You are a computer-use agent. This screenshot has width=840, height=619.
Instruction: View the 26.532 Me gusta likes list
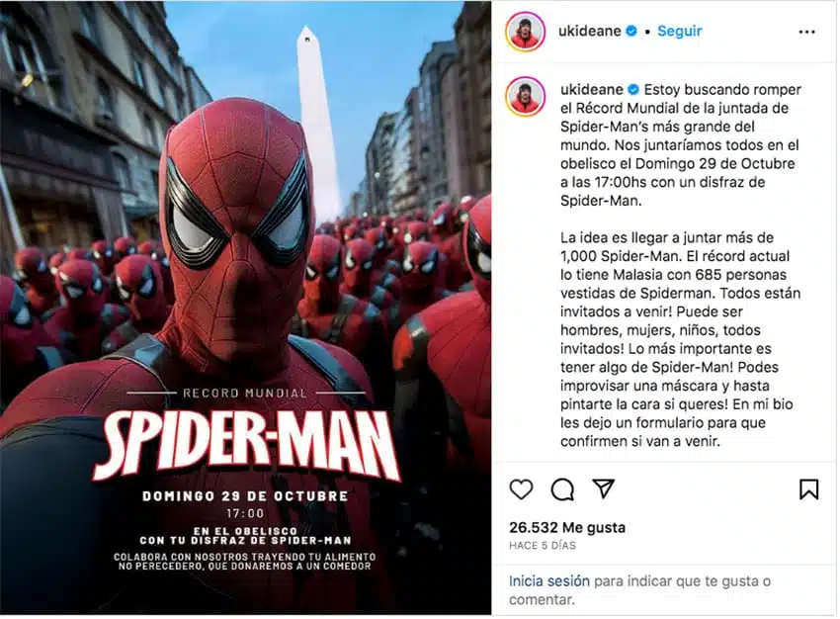coord(567,527)
